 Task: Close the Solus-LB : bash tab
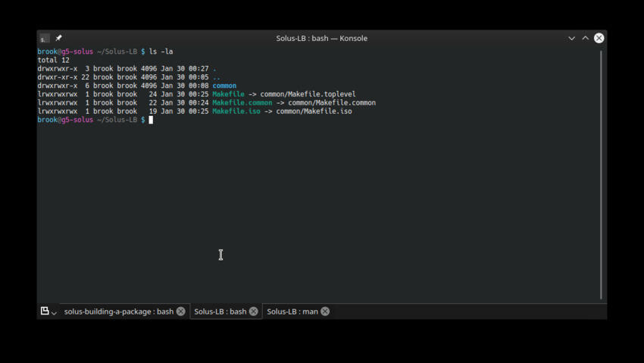coord(254,311)
